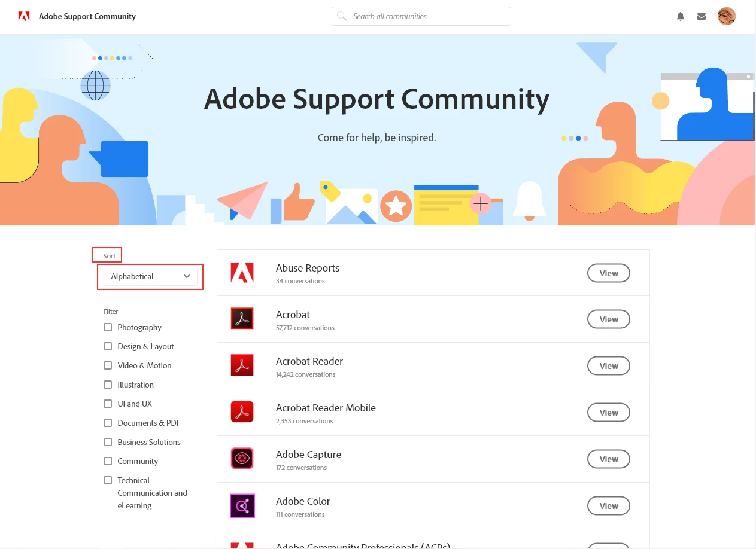756x549 pixels.
Task: Open Acrobat Reader Mobile title link
Action: click(326, 408)
